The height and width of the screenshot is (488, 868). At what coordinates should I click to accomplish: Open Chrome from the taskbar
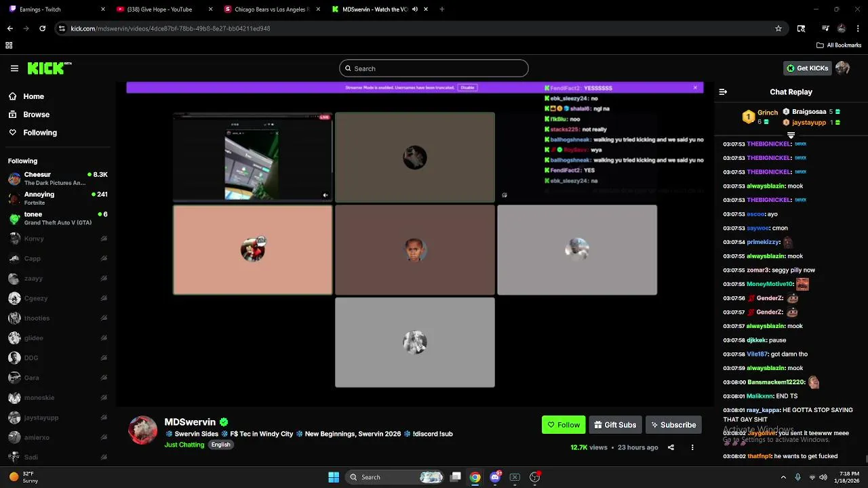point(475,477)
